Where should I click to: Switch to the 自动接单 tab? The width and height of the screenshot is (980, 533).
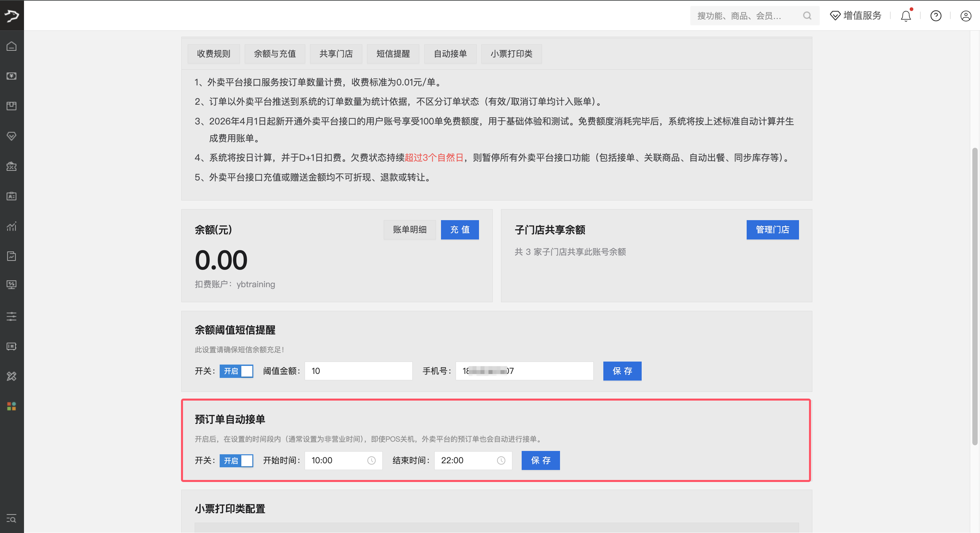[x=450, y=54]
